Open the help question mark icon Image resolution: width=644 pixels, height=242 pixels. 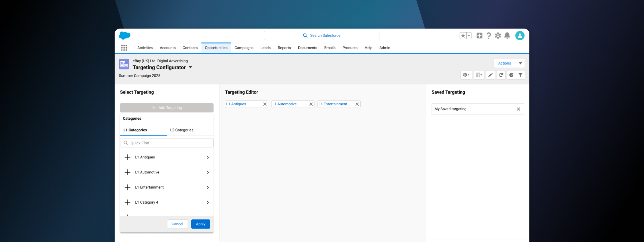point(489,35)
